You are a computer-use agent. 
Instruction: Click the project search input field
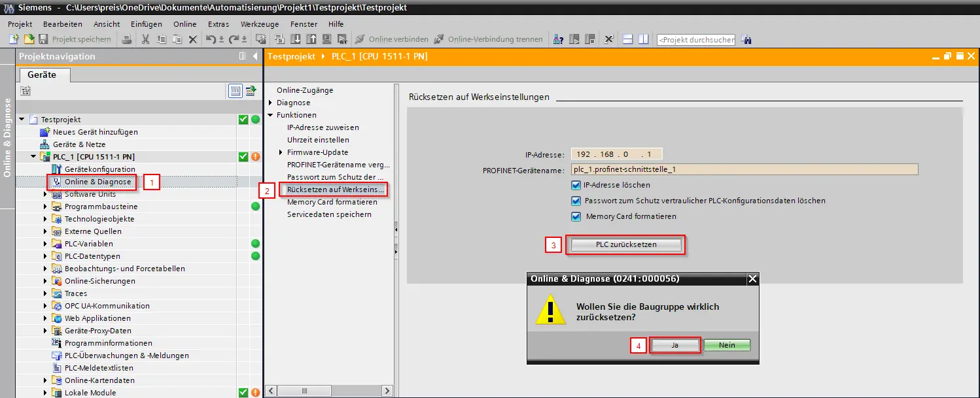pyautogui.click(x=695, y=39)
